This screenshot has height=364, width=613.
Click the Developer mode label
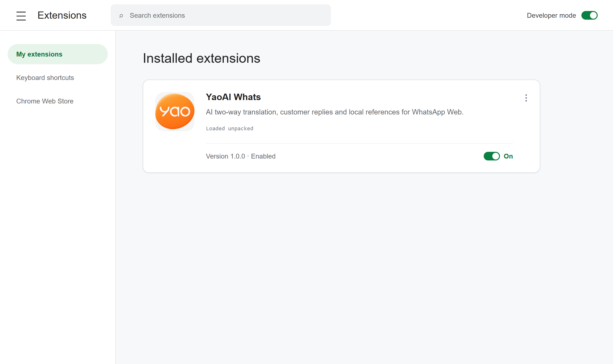tap(551, 16)
